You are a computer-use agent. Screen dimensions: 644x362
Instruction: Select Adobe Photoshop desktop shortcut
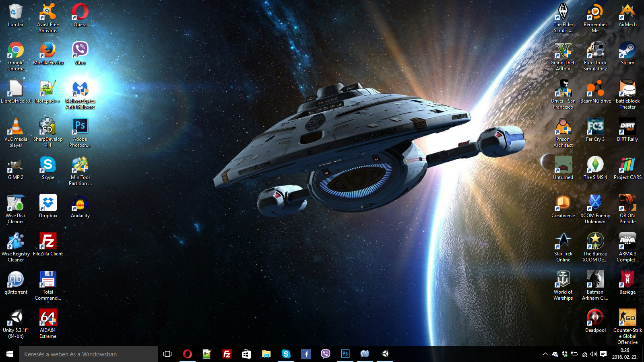(80, 133)
